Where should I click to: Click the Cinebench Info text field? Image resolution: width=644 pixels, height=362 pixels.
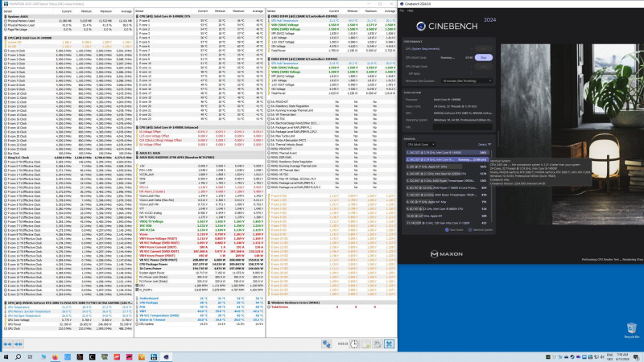click(x=462, y=127)
